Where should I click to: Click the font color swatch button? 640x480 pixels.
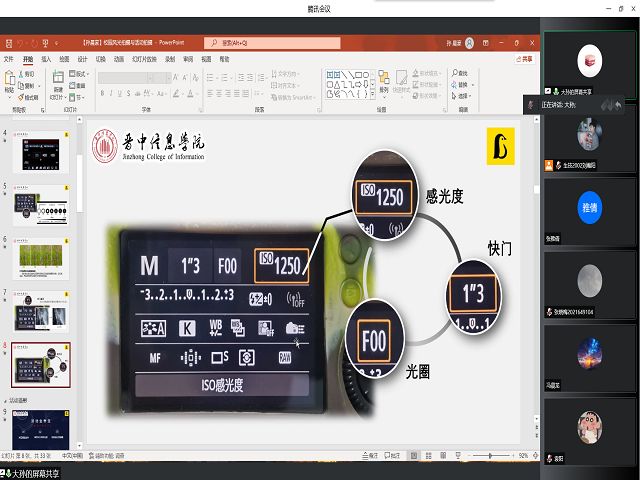click(191, 93)
